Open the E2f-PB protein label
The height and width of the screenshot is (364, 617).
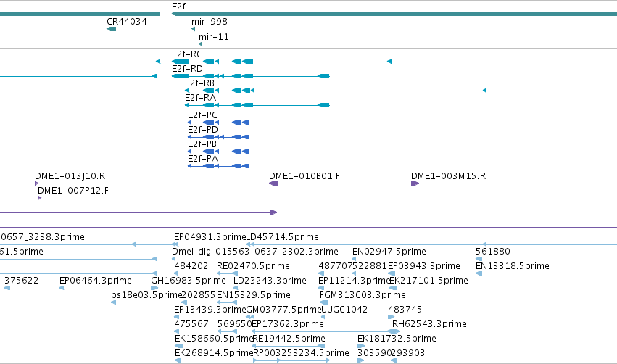click(202, 144)
